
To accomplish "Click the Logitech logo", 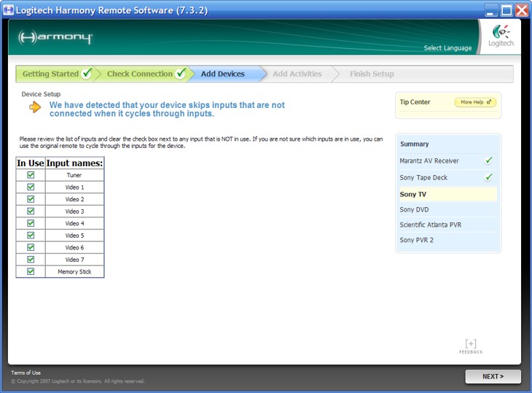I will 501,36.
